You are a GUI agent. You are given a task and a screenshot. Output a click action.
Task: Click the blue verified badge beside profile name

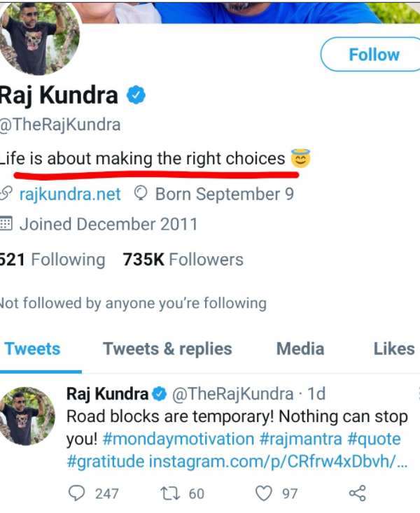pos(135,96)
